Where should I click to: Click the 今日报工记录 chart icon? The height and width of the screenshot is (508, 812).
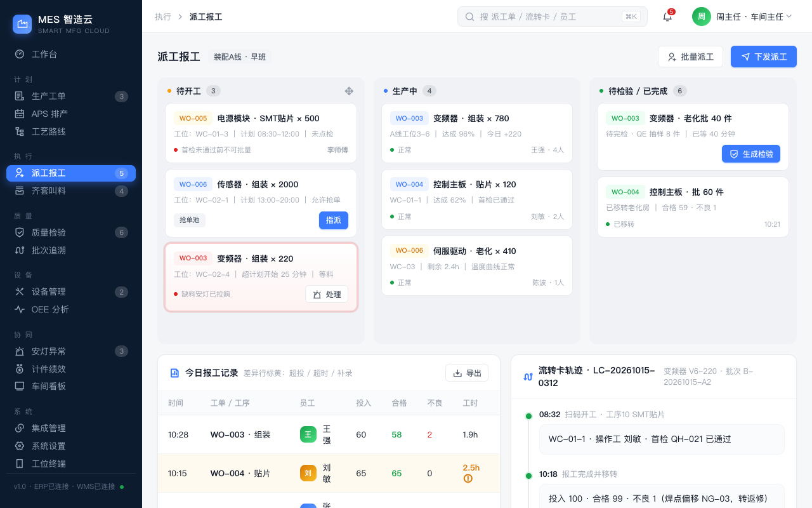[174, 373]
